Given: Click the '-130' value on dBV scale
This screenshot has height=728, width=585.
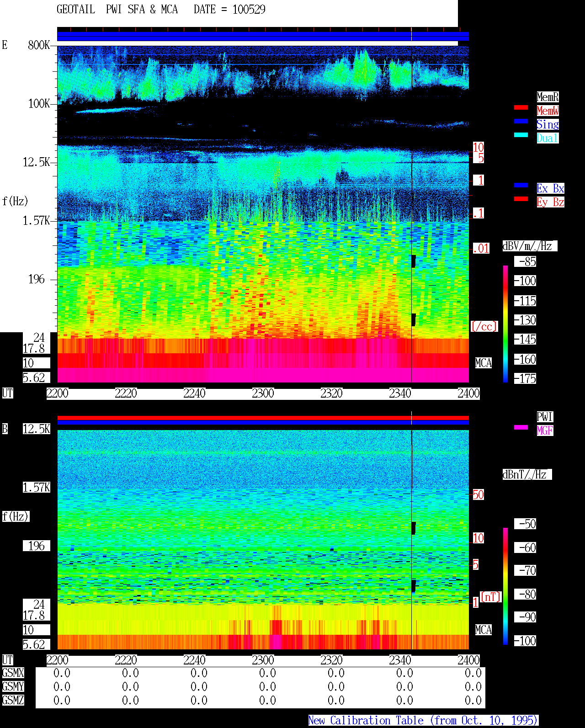Looking at the screenshot, I should (x=525, y=320).
